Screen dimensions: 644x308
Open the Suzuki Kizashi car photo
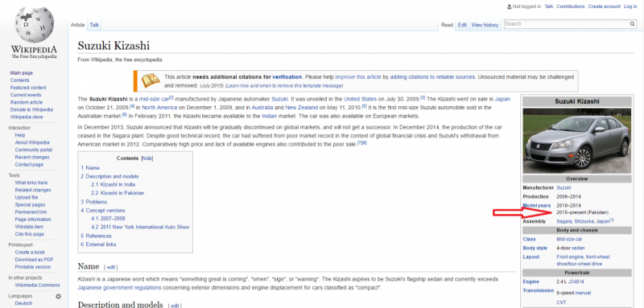coord(576,141)
